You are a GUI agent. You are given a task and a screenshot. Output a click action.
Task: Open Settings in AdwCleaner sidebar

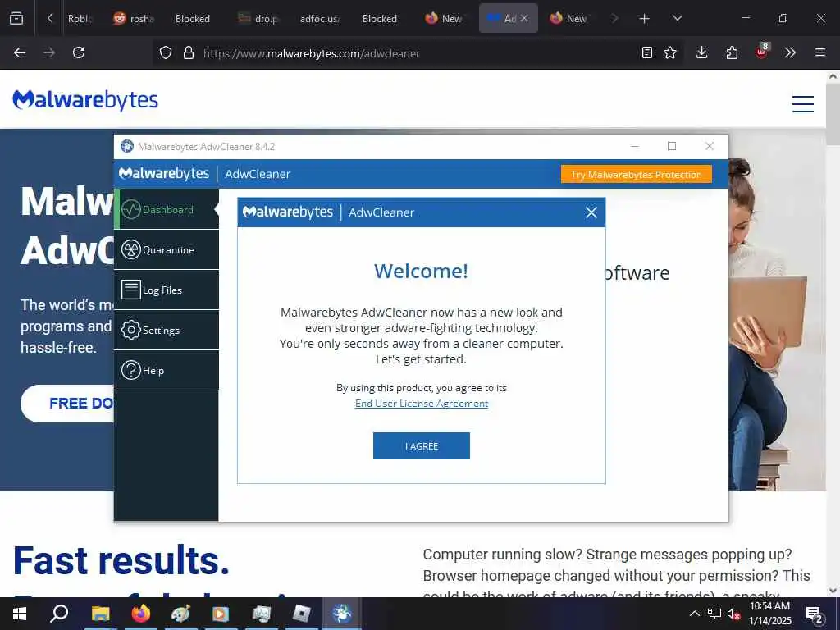[x=167, y=330]
